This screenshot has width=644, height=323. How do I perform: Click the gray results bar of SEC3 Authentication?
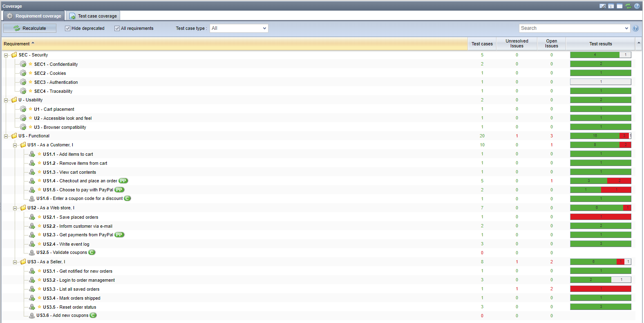[601, 82]
